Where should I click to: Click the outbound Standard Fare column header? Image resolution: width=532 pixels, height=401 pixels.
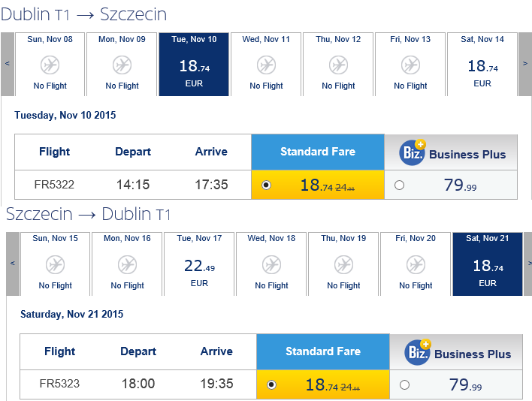click(x=318, y=152)
